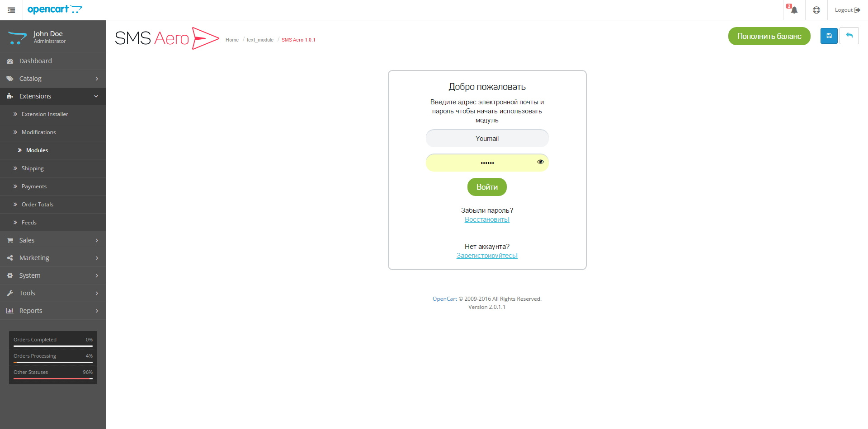The height and width of the screenshot is (429, 868).
Task: Toggle password visibility eye icon
Action: tap(540, 162)
